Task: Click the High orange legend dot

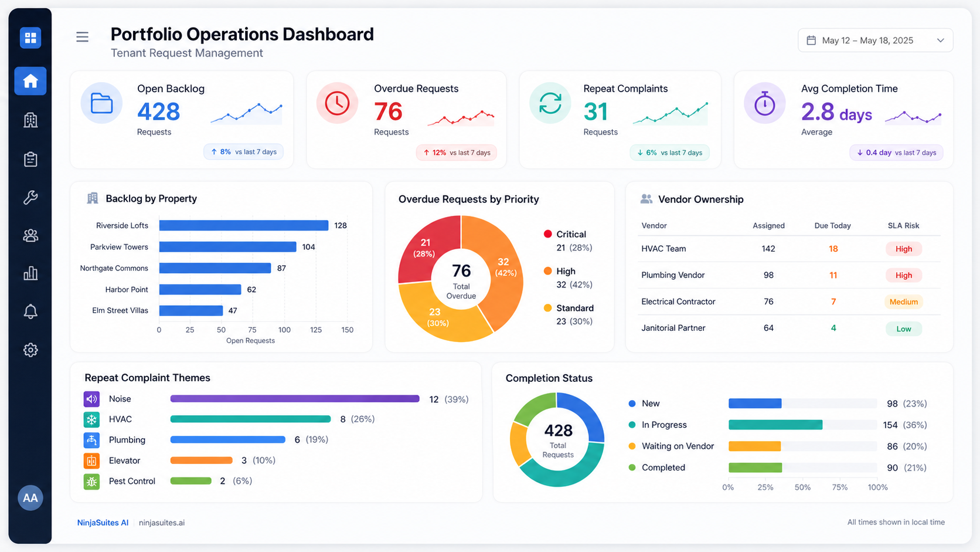Action: [x=547, y=271]
